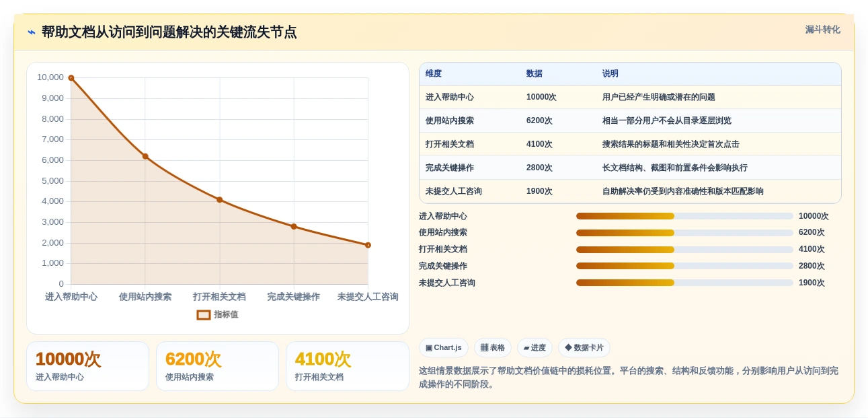Select the 表格 tag chip
The height and width of the screenshot is (418, 868).
(x=493, y=347)
